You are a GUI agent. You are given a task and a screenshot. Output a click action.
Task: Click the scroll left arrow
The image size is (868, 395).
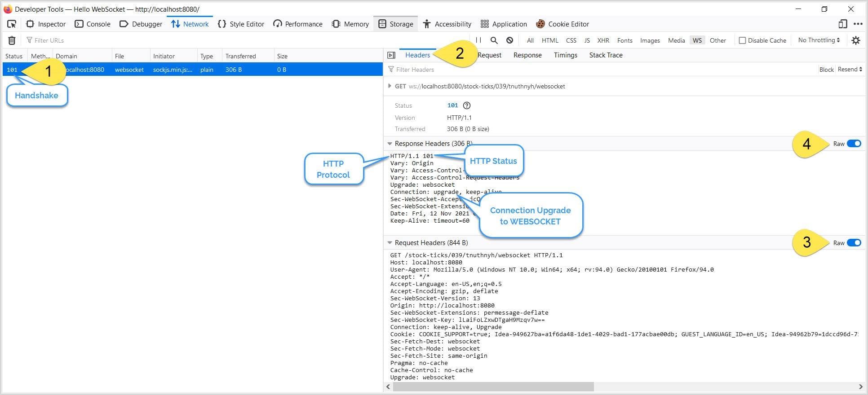(x=388, y=386)
